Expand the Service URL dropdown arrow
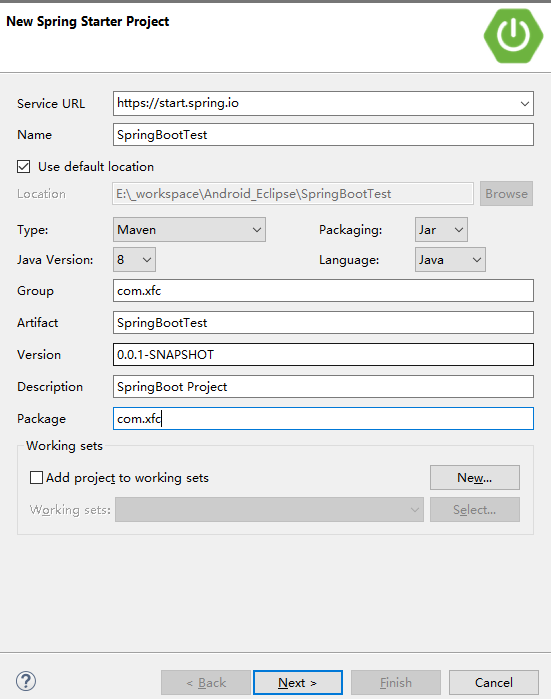The width and height of the screenshot is (560, 699). (x=524, y=103)
